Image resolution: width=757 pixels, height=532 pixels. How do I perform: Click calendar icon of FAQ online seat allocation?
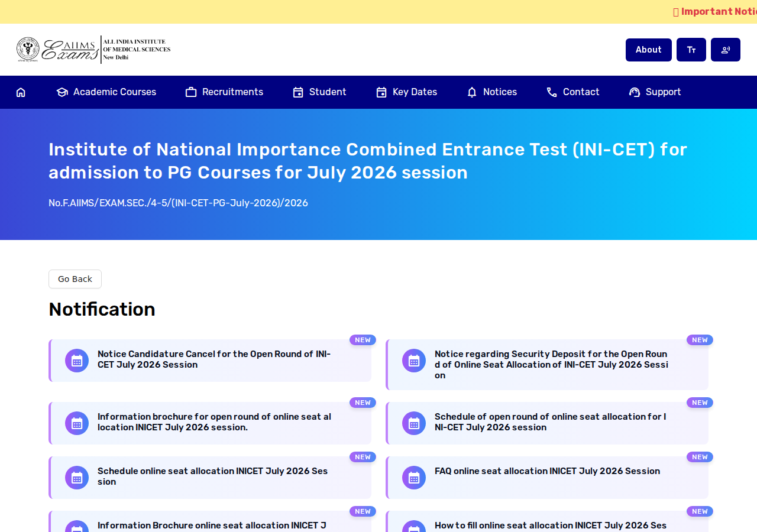point(414,478)
